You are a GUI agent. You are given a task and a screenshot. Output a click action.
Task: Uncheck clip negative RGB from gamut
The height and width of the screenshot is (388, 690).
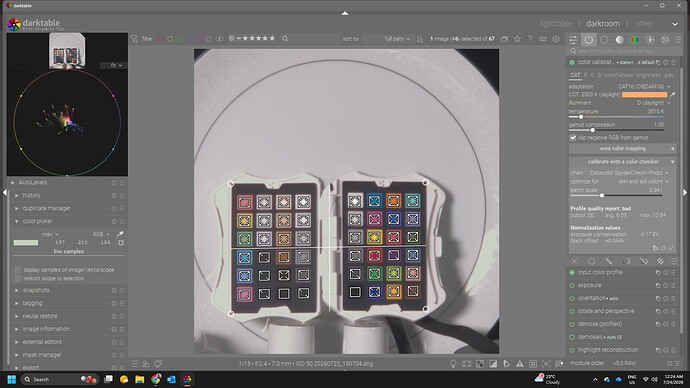coord(573,138)
